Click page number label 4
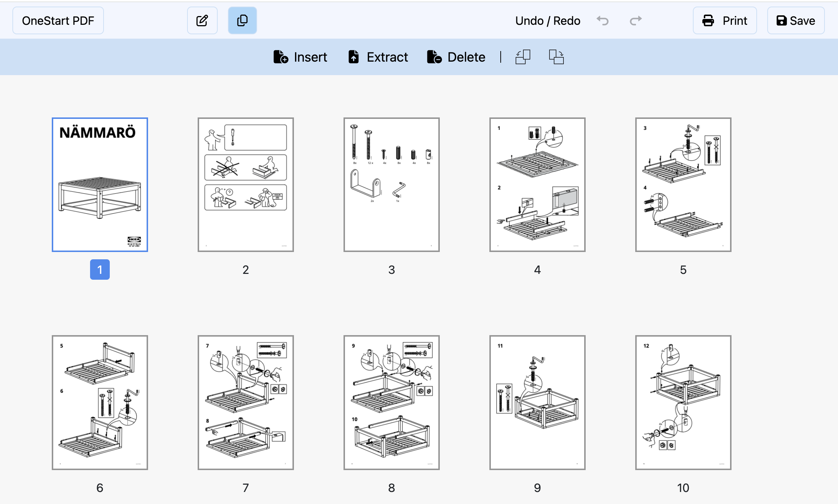The image size is (838, 504). (538, 270)
